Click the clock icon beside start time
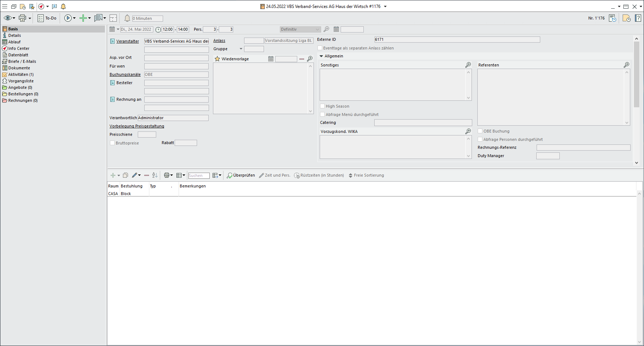 (x=158, y=30)
